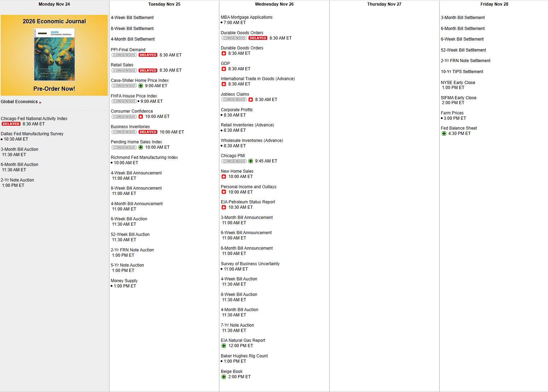The image size is (548, 392).
Task: Click green icon for EIA Natural Gas Report
Action: pyautogui.click(x=223, y=346)
